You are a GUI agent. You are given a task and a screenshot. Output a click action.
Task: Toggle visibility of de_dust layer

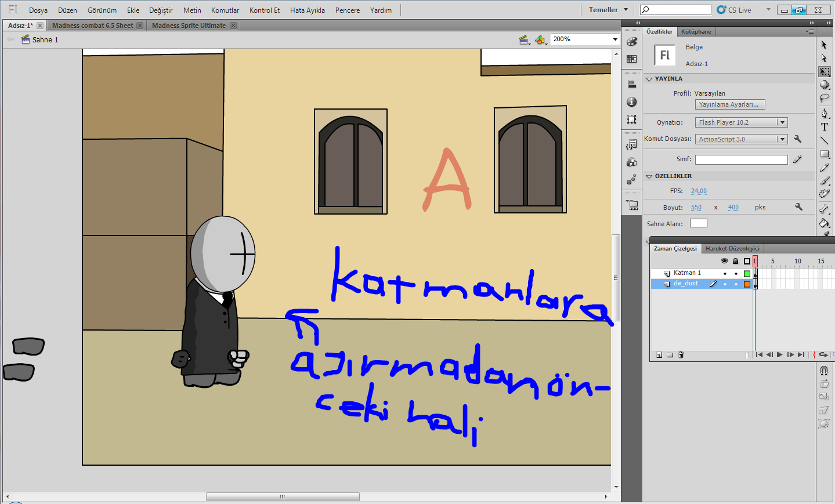(725, 284)
